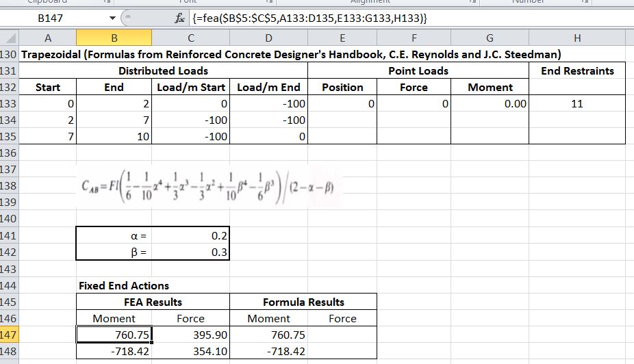Click the alpha value cell showing 0.2
Viewport: 634px width, 364px height.
[x=190, y=235]
